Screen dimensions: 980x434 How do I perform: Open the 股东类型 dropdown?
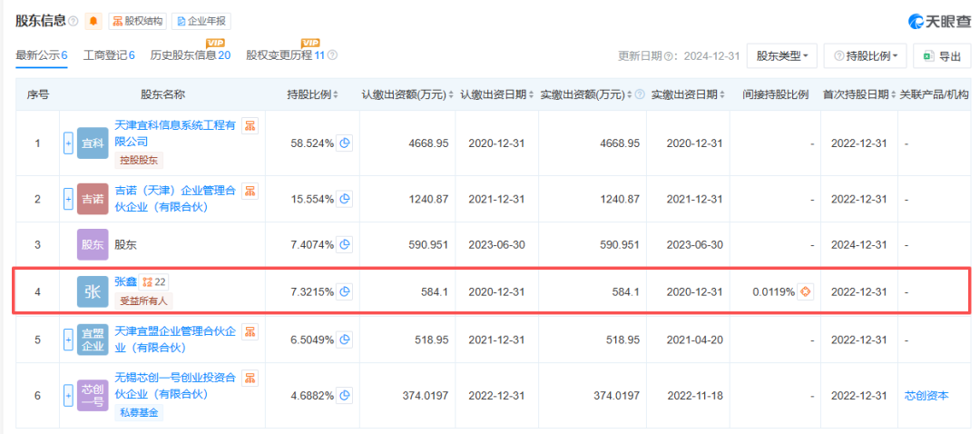(782, 55)
